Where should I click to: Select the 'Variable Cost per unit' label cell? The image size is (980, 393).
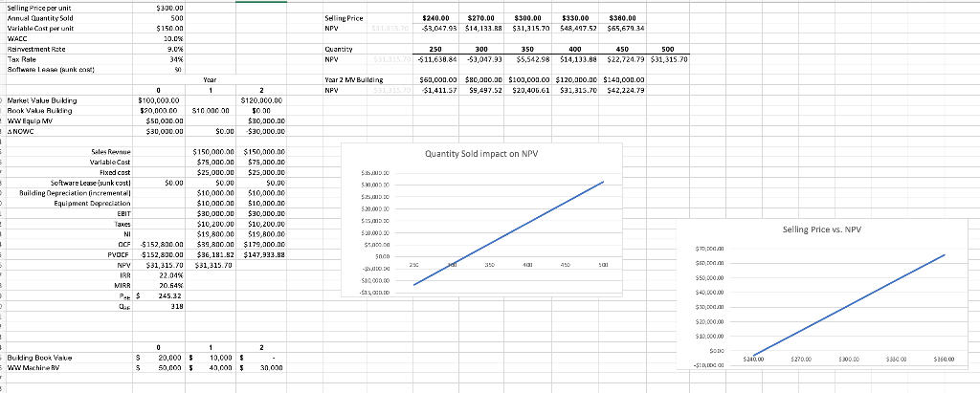point(40,29)
